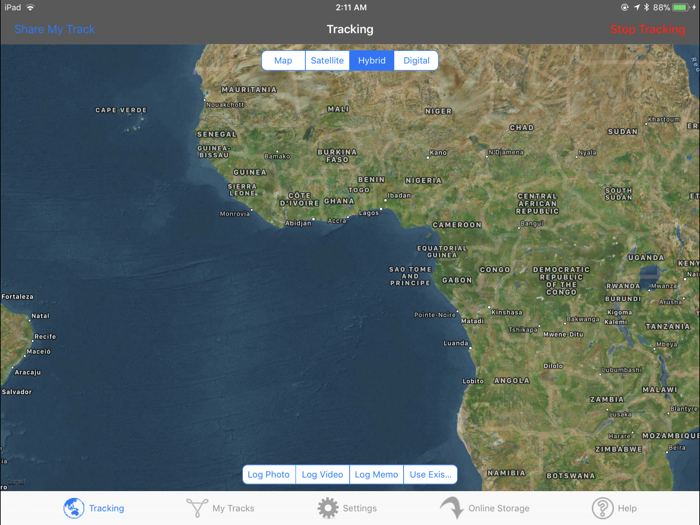Tap the Luanda city label

[x=456, y=343]
